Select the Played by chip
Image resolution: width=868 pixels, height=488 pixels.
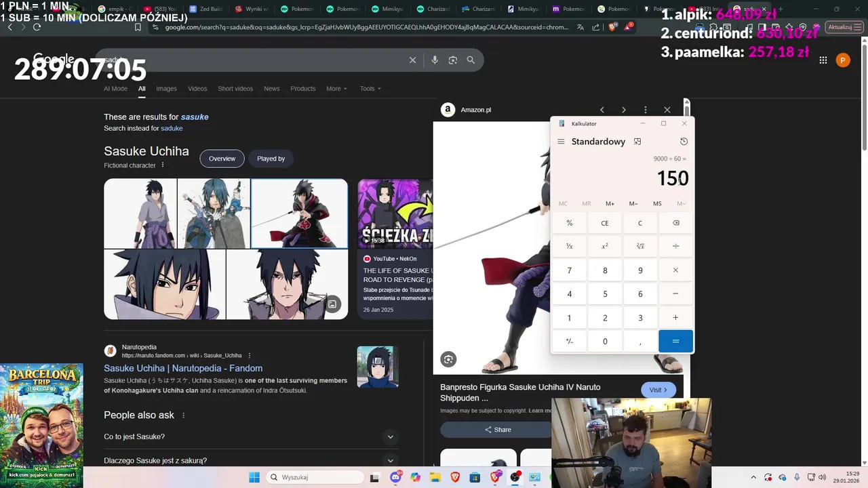click(x=271, y=159)
